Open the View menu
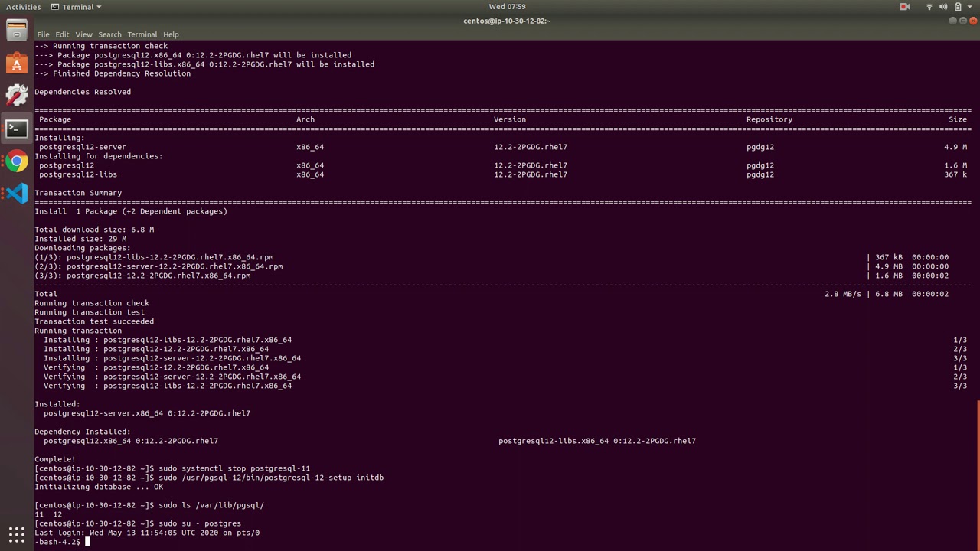The image size is (980, 551). pos(83,34)
